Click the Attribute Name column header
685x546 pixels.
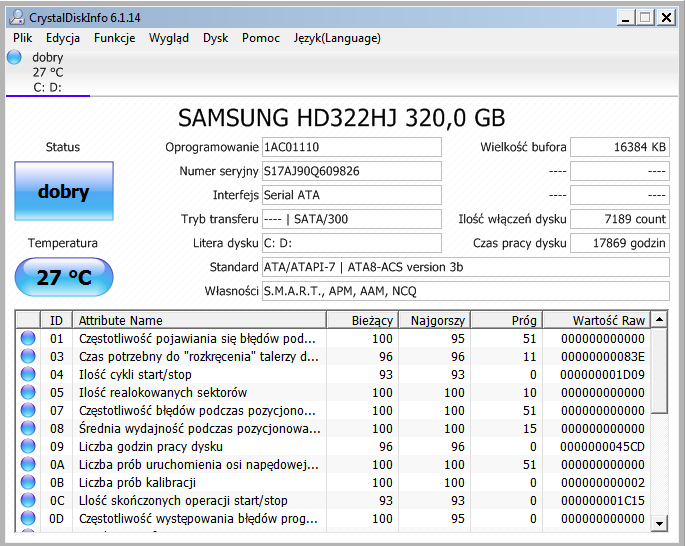(x=199, y=321)
